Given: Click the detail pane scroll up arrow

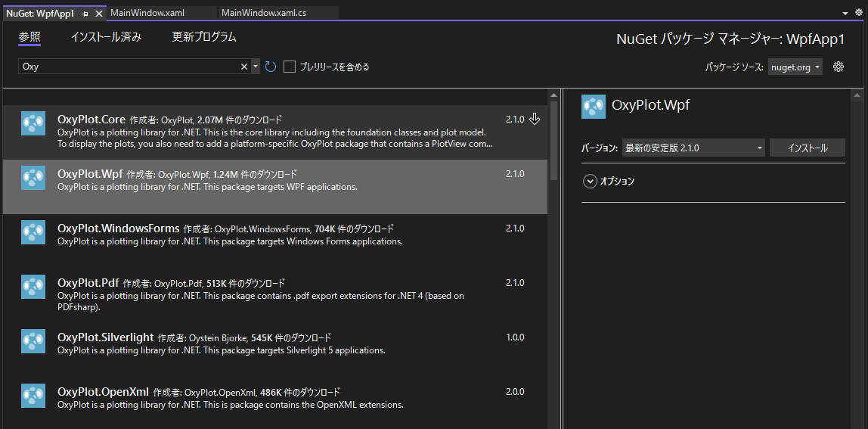Looking at the screenshot, I should point(855,96).
